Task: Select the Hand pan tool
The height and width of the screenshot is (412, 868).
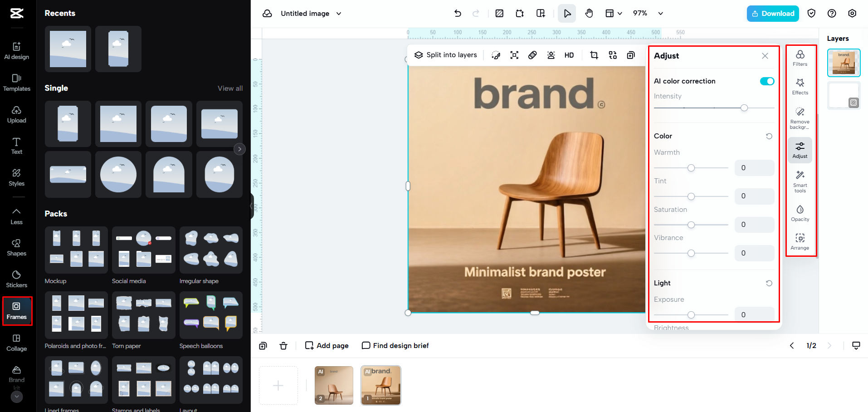Action: pyautogui.click(x=589, y=13)
